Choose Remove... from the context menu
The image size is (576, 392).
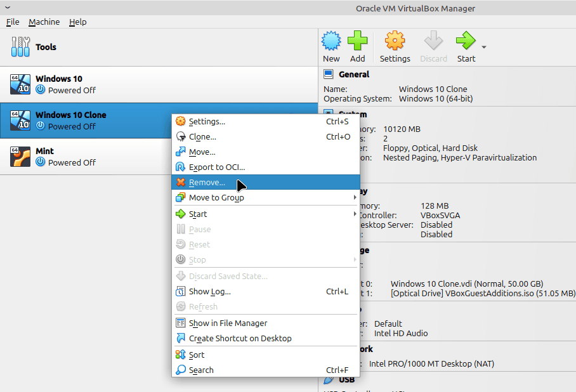[x=266, y=182]
